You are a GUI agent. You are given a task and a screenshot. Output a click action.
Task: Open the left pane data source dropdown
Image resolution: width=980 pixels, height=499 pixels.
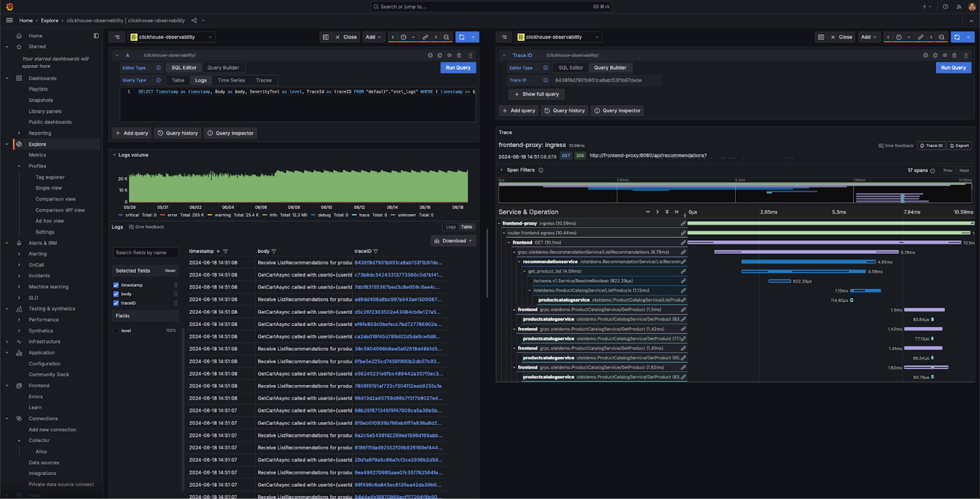[x=171, y=37]
